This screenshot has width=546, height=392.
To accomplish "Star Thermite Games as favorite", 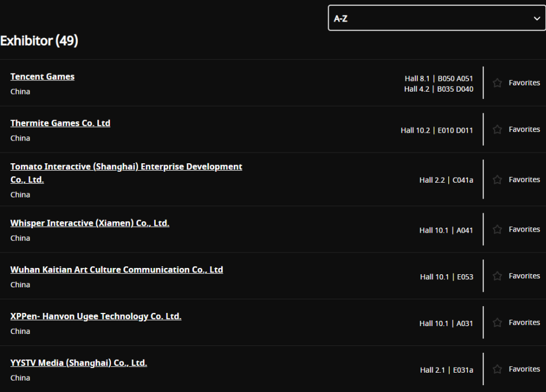I will click(497, 129).
